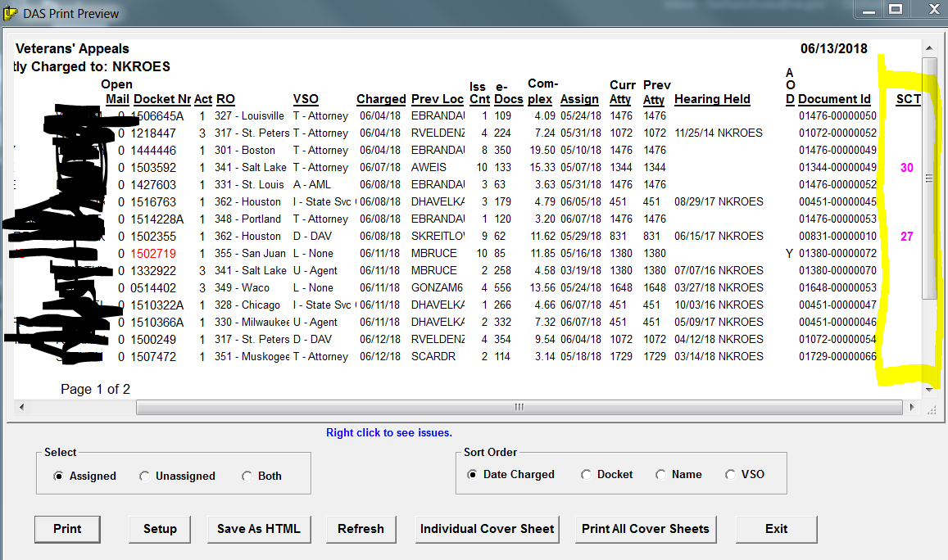Select docket number 1500249
948x560 pixels.
pos(153,340)
